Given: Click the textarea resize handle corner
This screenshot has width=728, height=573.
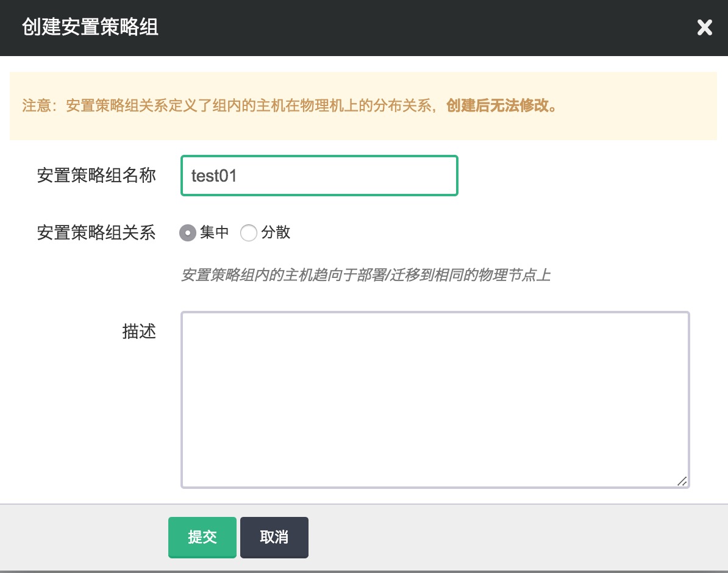Looking at the screenshot, I should [682, 481].
